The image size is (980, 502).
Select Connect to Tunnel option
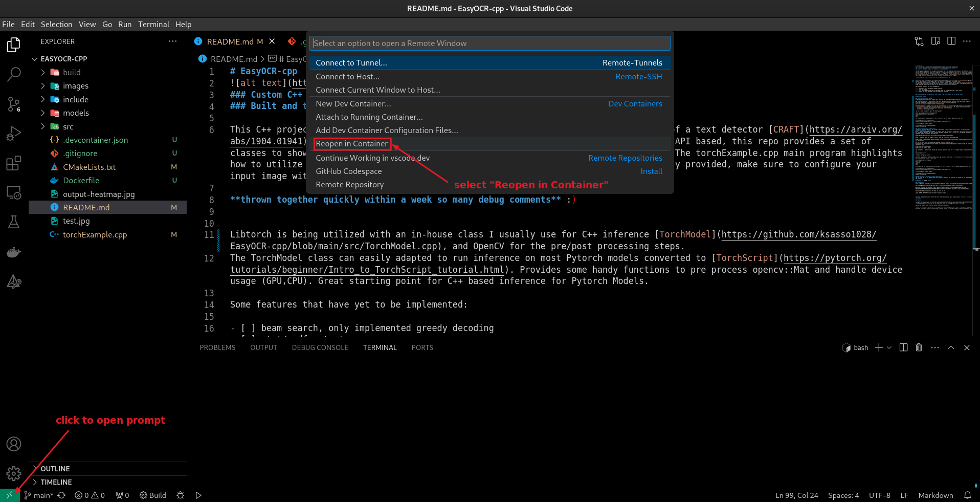(490, 63)
